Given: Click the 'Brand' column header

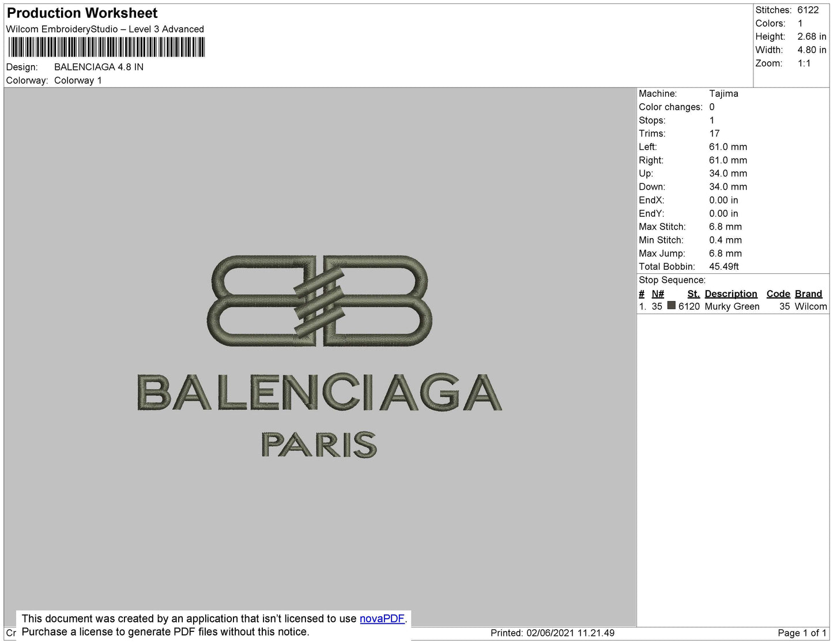Looking at the screenshot, I should [809, 294].
